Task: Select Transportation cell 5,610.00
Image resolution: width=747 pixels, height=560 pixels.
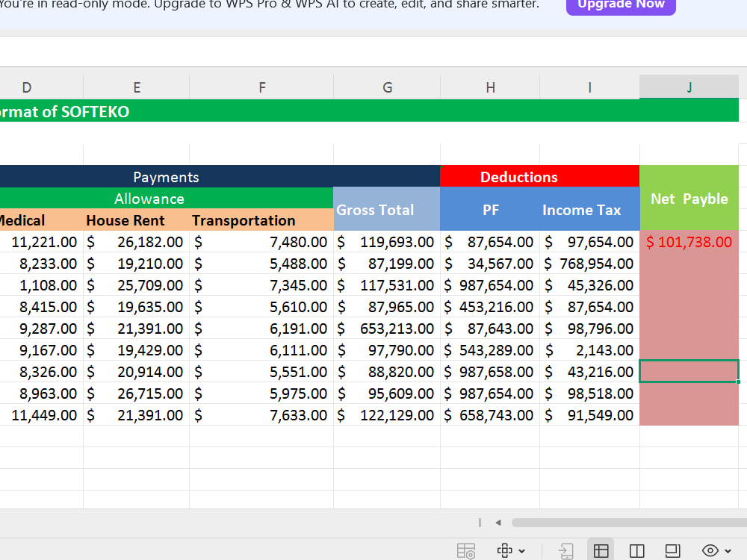Action: click(x=261, y=307)
